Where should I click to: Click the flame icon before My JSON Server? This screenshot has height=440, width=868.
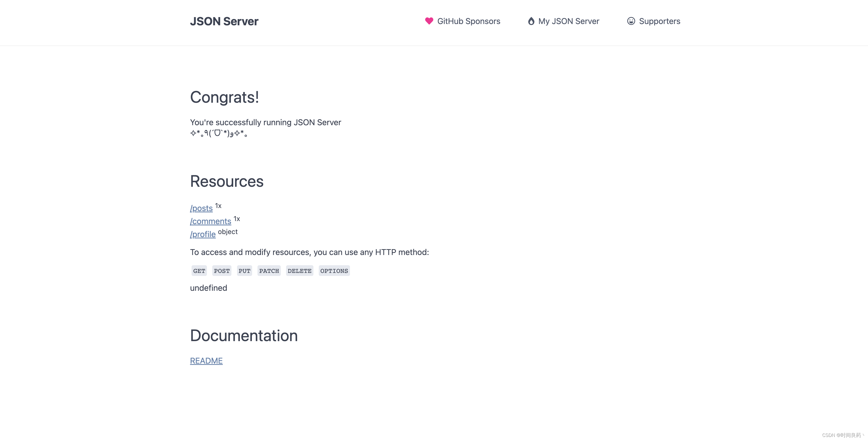pyautogui.click(x=531, y=21)
